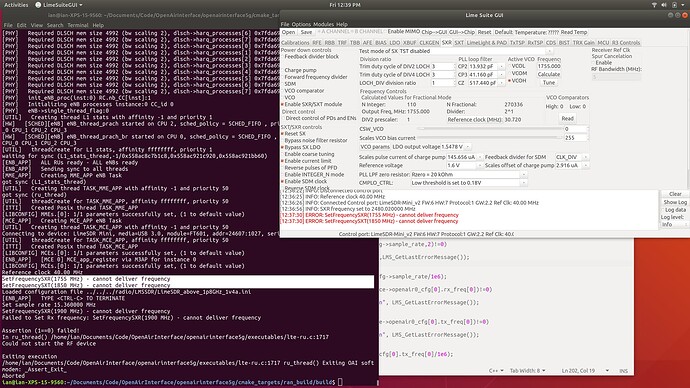Toggle Enable SXR/SXT module checkbox

pyautogui.click(x=312, y=104)
